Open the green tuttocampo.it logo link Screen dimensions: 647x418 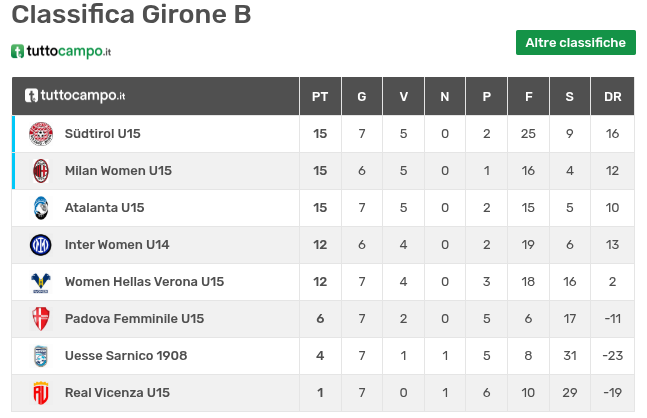pyautogui.click(x=61, y=51)
